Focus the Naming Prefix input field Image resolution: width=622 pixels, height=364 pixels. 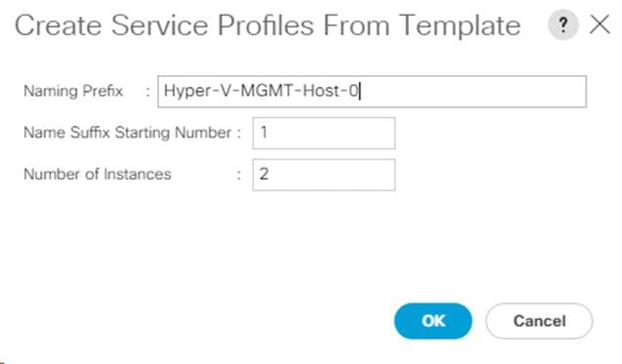(372, 91)
